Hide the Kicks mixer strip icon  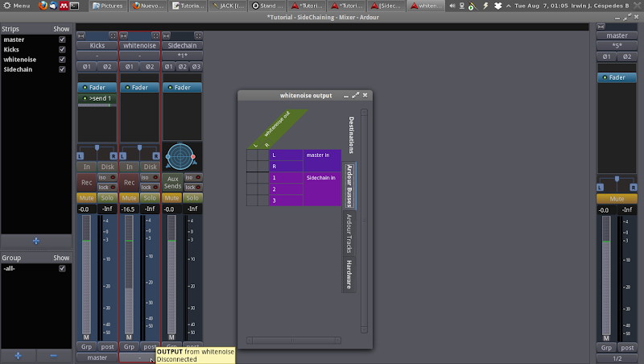pos(113,35)
